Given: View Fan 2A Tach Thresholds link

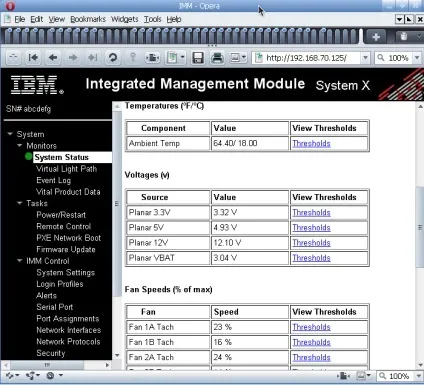Looking at the screenshot, I should tap(311, 357).
